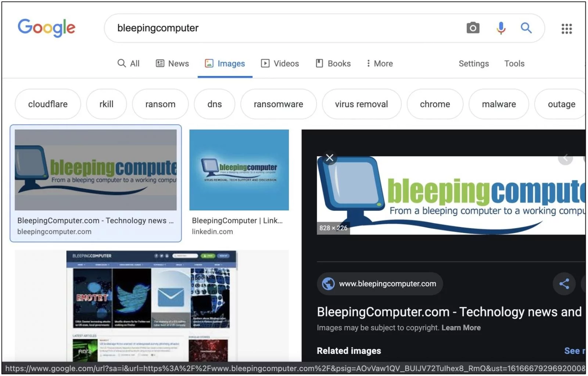Open the Books tab

[333, 64]
